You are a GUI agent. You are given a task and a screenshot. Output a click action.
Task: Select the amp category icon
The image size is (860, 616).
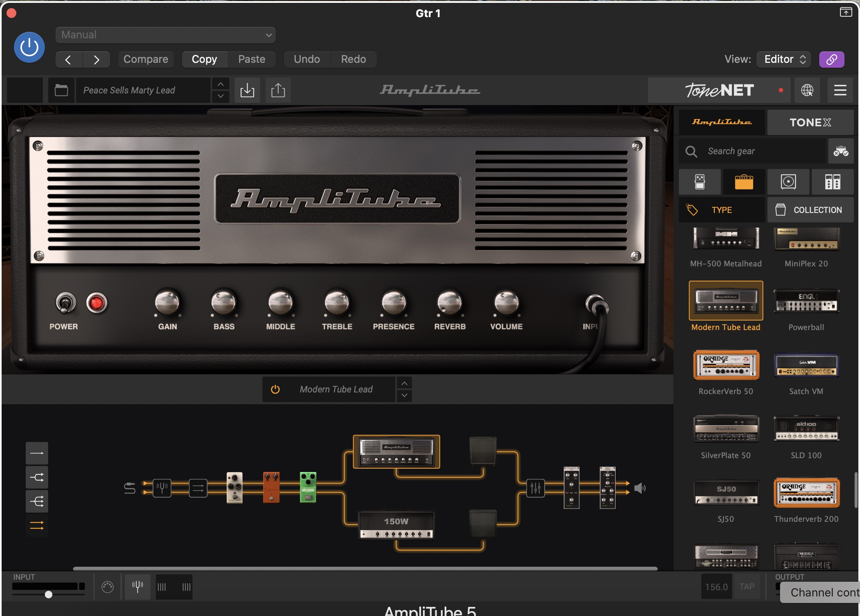coord(744,182)
